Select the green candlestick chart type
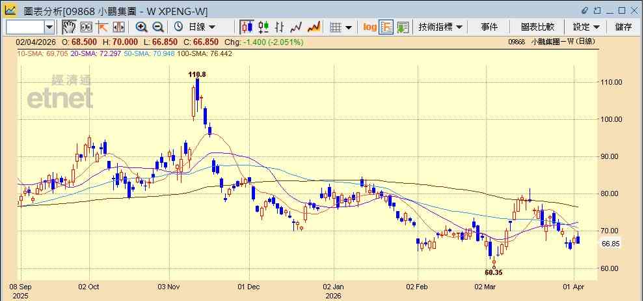644x301 pixels. pyautogui.click(x=263, y=27)
